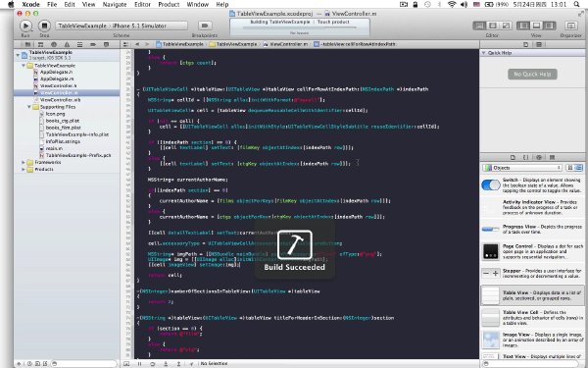Toggle the Navigator pane view button
588x368 pixels.
(523, 26)
